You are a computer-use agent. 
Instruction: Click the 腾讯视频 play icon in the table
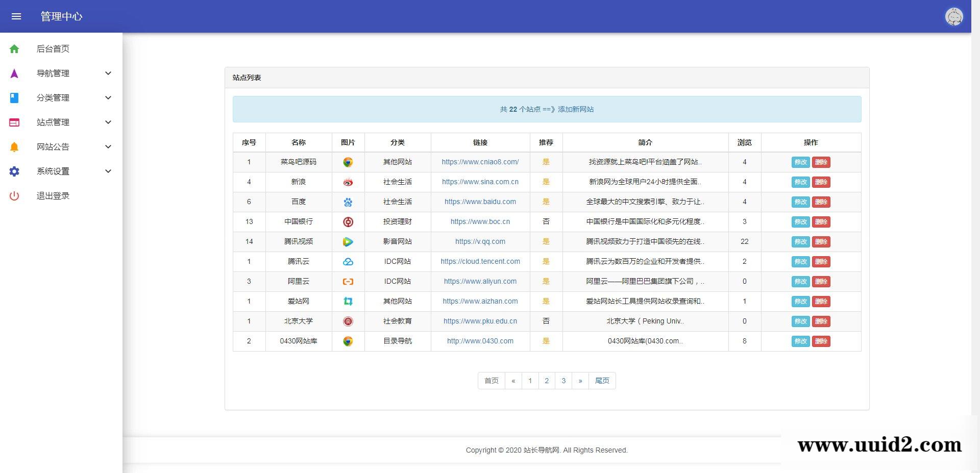[x=348, y=241]
